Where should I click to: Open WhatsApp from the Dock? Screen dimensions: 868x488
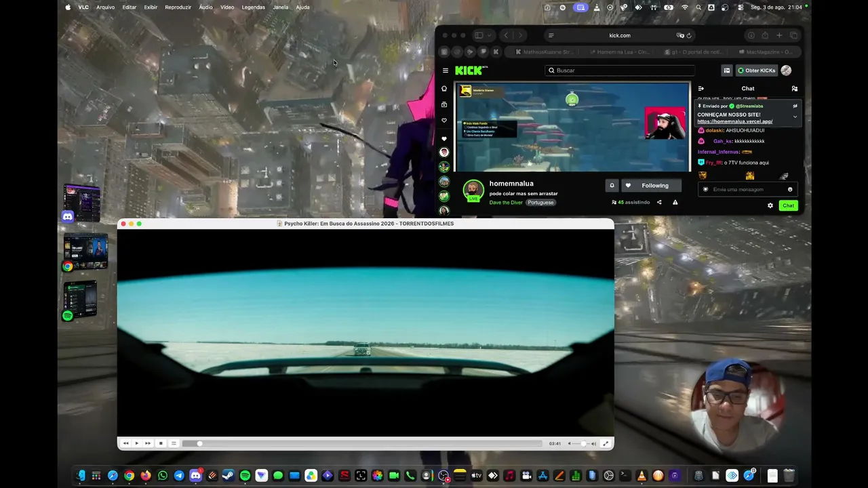162,476
